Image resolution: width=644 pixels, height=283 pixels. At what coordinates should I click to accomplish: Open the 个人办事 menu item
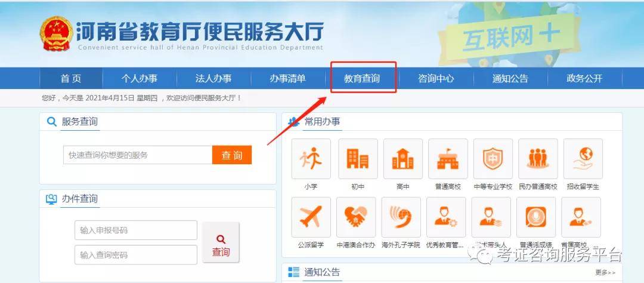pyautogui.click(x=140, y=78)
